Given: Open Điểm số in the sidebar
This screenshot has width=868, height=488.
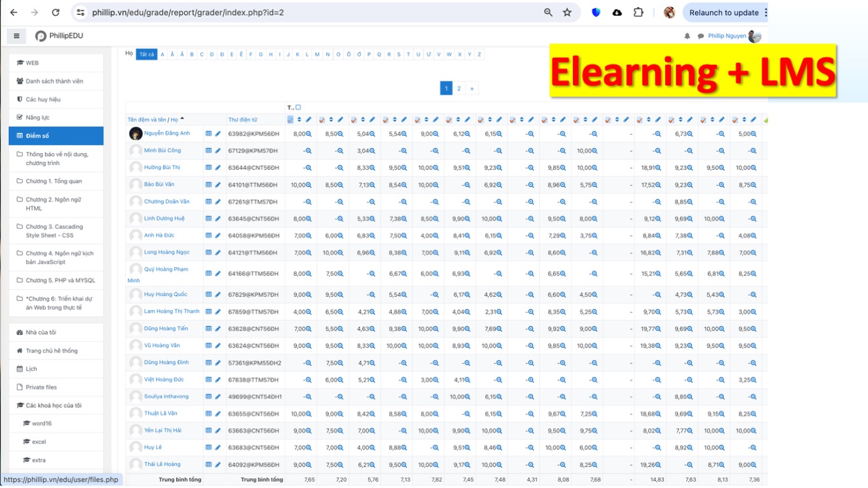Looking at the screenshot, I should tap(56, 136).
